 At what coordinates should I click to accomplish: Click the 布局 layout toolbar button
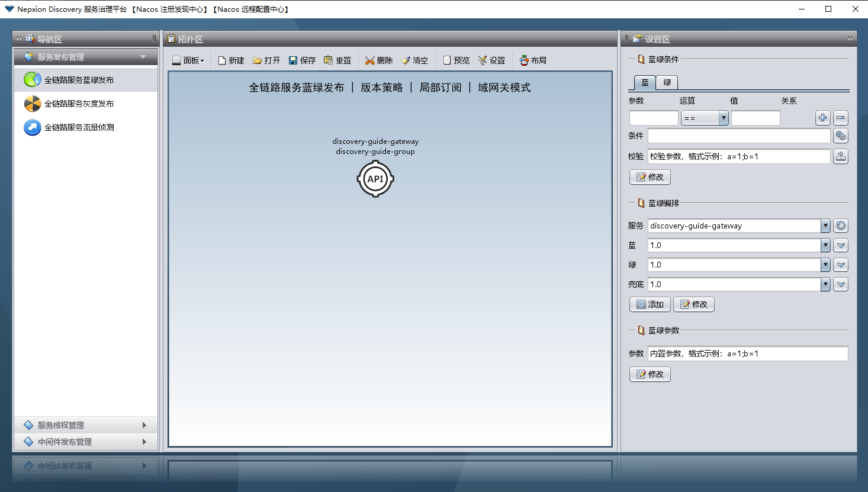[533, 60]
